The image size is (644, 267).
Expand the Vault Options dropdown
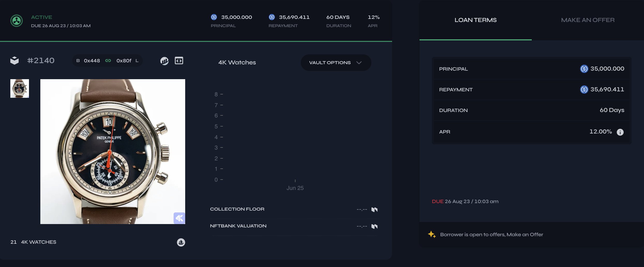tap(336, 63)
